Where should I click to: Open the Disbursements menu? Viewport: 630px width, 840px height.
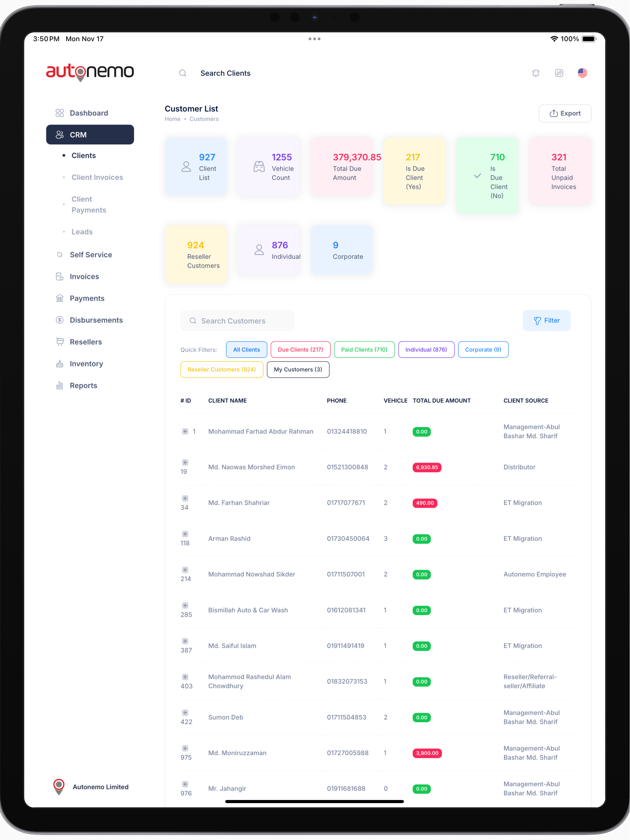tap(96, 320)
